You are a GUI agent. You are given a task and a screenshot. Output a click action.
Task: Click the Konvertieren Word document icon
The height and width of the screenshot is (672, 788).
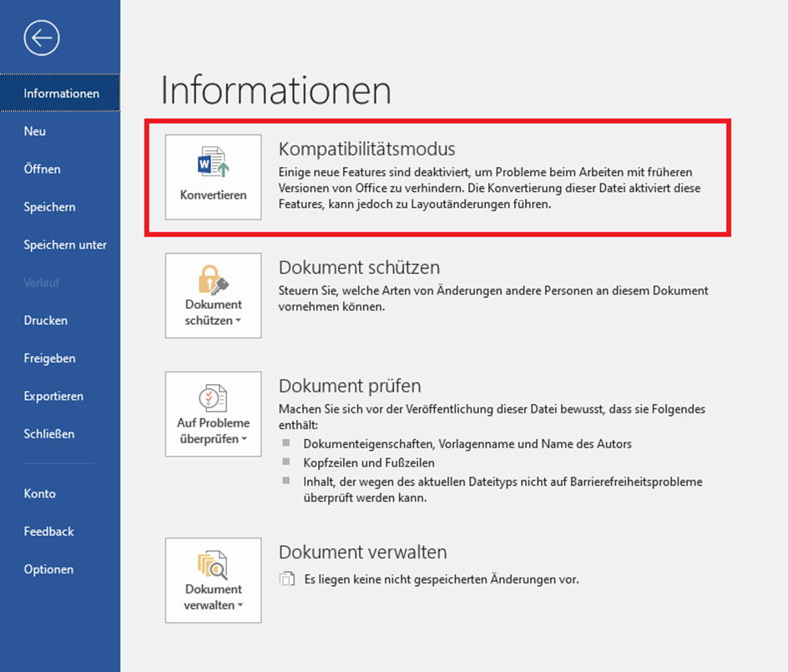coord(213,164)
